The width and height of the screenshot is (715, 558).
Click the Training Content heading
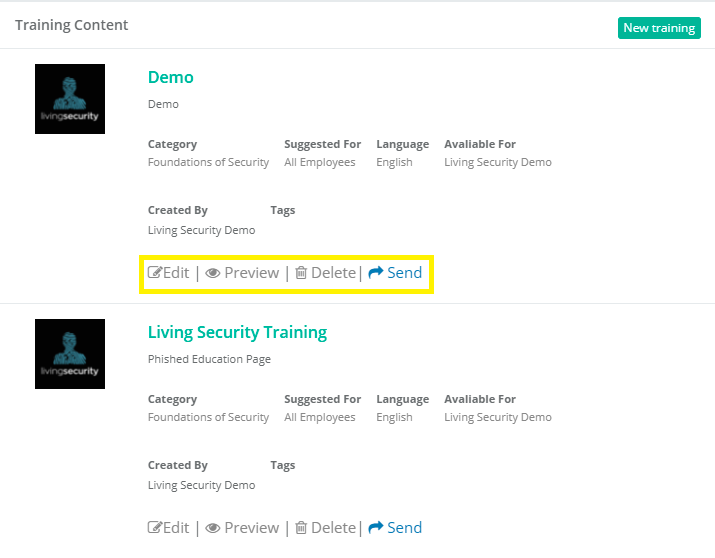(72, 25)
